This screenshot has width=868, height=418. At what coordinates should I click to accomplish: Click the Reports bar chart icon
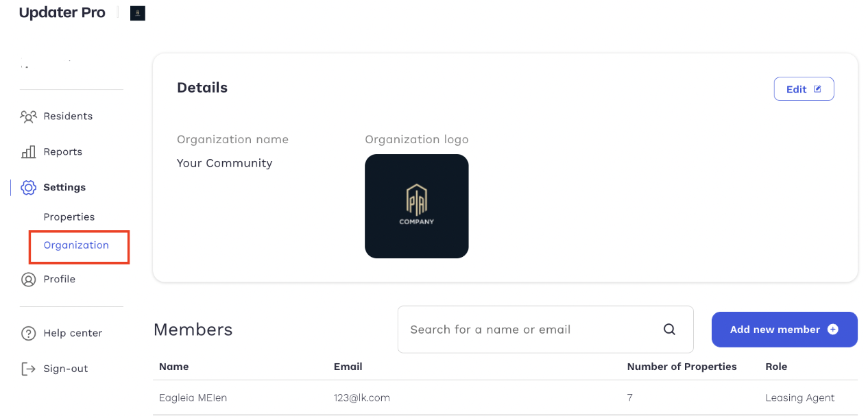tap(28, 151)
